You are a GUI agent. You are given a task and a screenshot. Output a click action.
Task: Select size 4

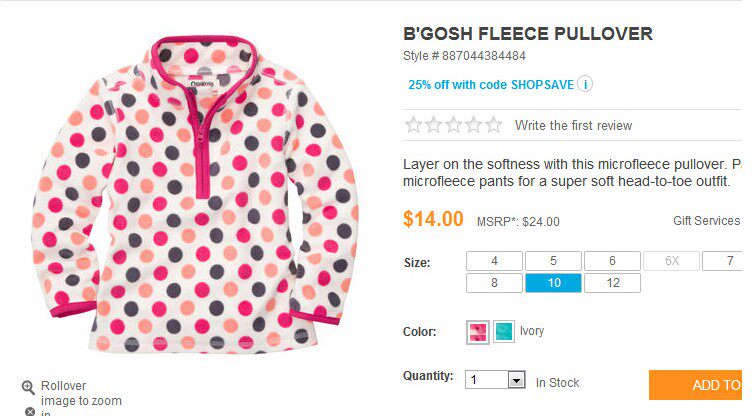click(494, 261)
